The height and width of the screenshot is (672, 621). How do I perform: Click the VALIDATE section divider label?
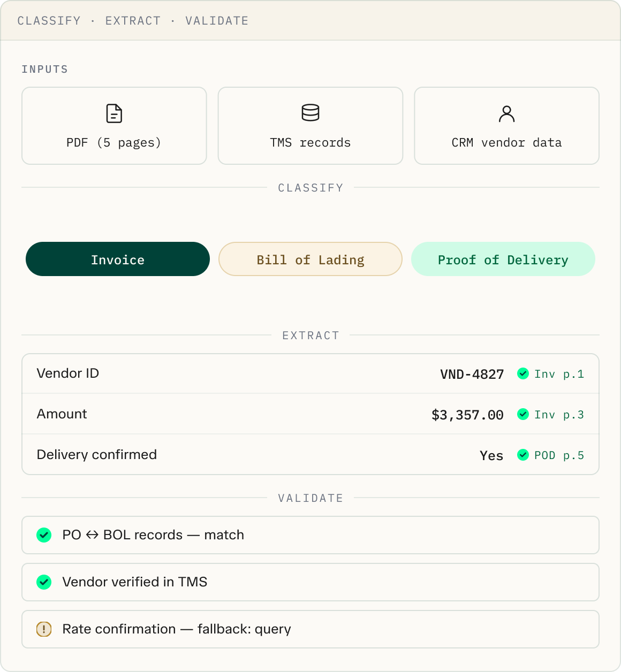tap(310, 498)
